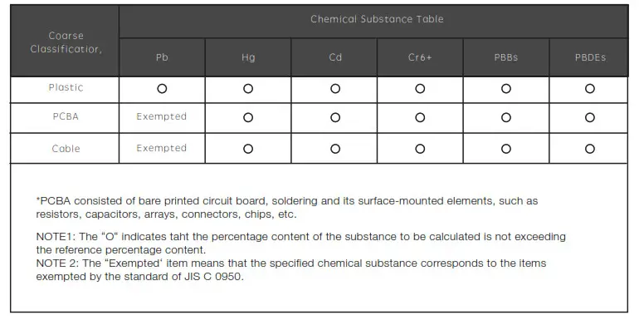Click the PCBA row label
The width and height of the screenshot is (644, 320).
pyautogui.click(x=66, y=116)
